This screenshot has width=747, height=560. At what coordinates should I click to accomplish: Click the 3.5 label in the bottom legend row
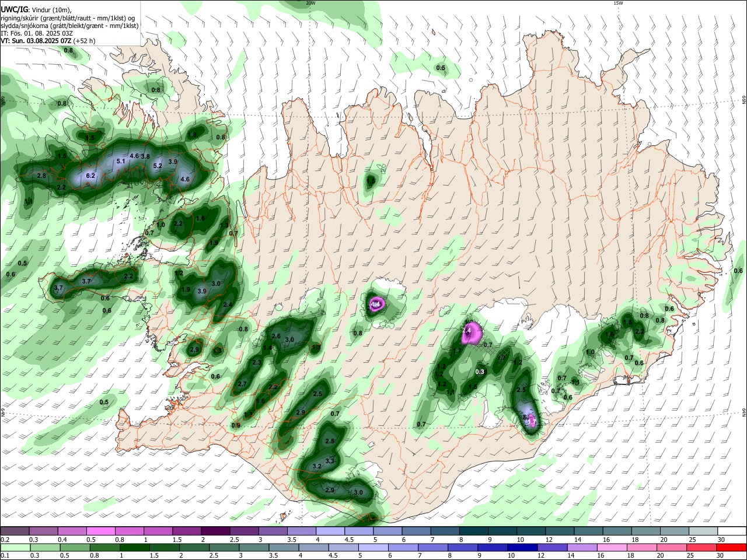tap(273, 556)
